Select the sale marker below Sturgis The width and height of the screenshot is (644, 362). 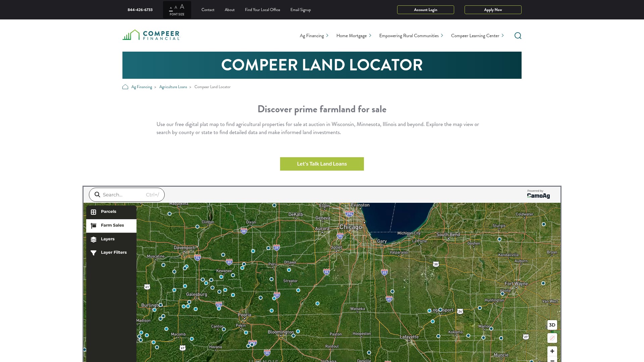click(x=499, y=239)
